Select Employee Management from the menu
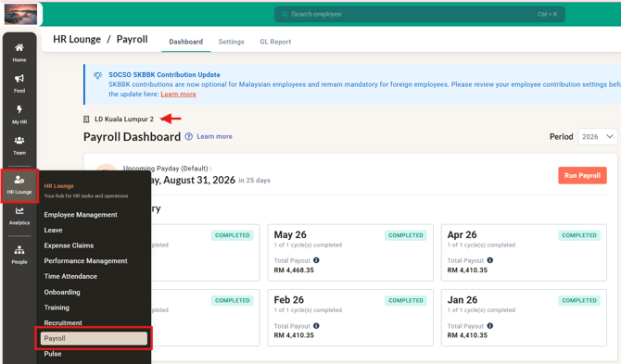 point(81,215)
